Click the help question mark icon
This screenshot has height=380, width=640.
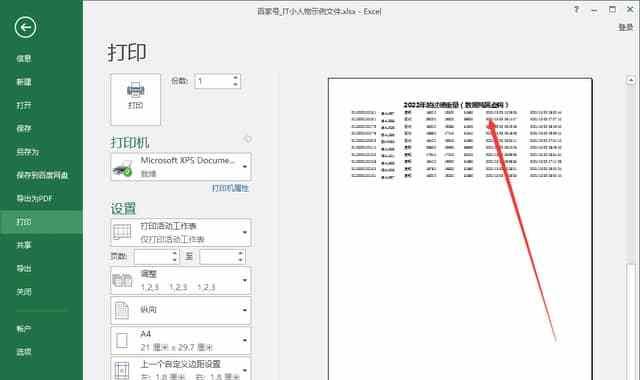point(576,10)
